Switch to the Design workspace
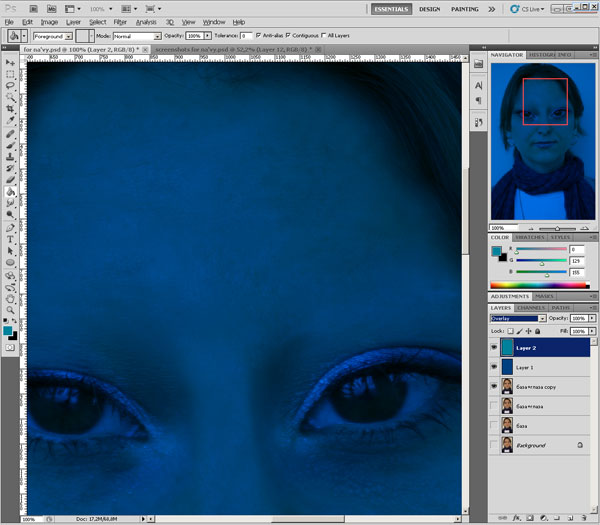 coord(429,9)
